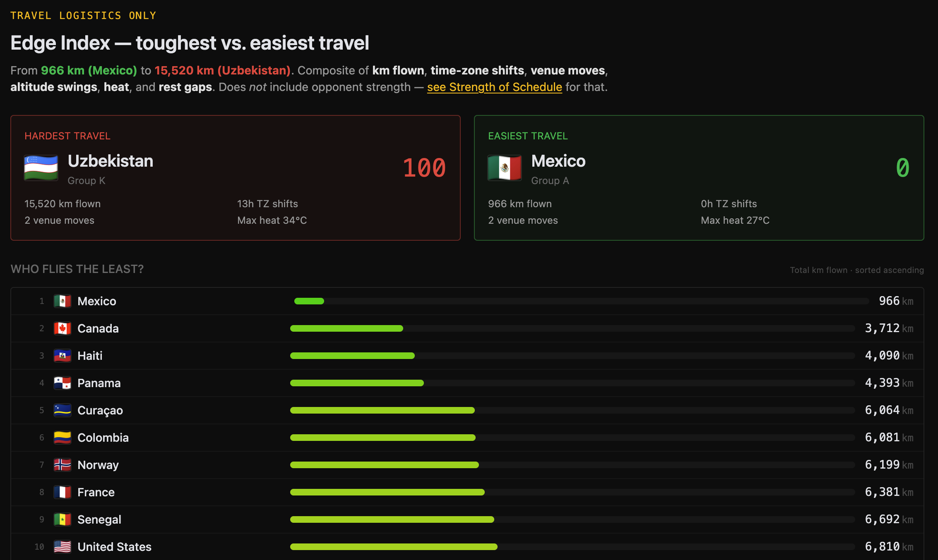Click the Haiti country name
Image resolution: width=938 pixels, height=560 pixels.
pos(90,356)
